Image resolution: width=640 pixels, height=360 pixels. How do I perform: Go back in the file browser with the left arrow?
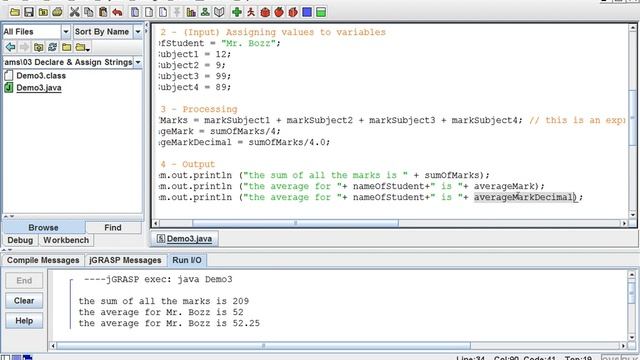(11, 47)
